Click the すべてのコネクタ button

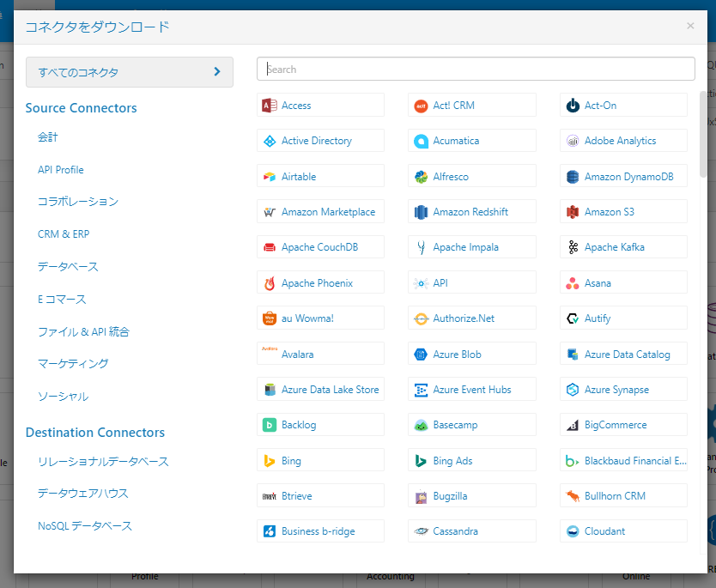pos(130,72)
